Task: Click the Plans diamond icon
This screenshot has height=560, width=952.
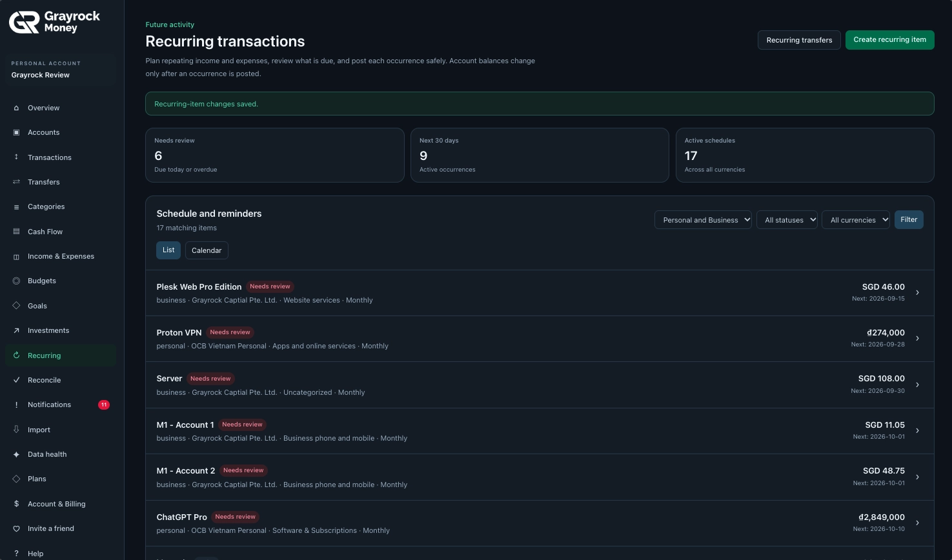Action: point(16,479)
